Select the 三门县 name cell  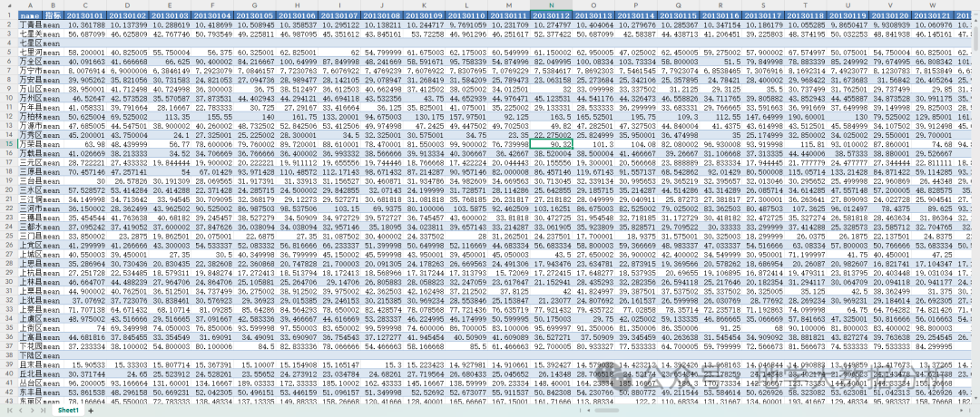[31, 237]
